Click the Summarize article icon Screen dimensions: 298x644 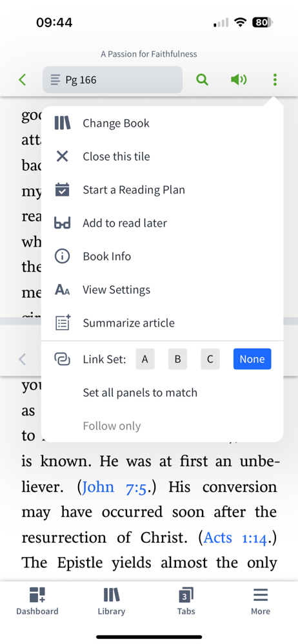click(63, 323)
